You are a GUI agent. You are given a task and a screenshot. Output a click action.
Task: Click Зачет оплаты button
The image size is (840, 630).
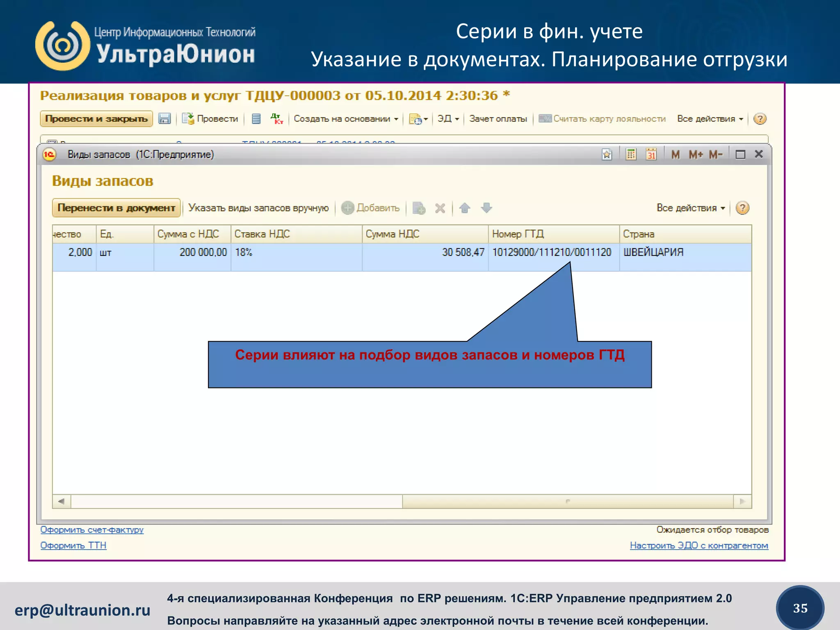[498, 119]
